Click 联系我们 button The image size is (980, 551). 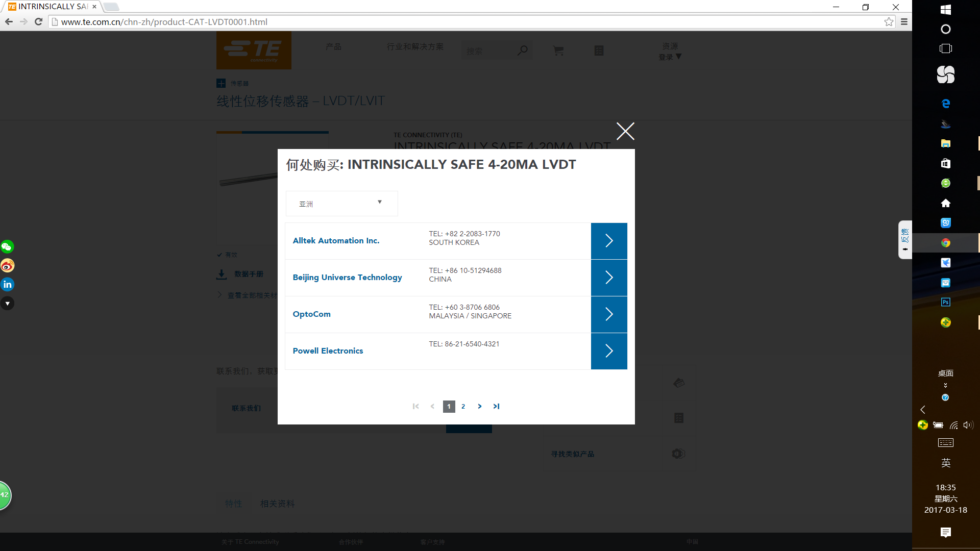pos(246,408)
